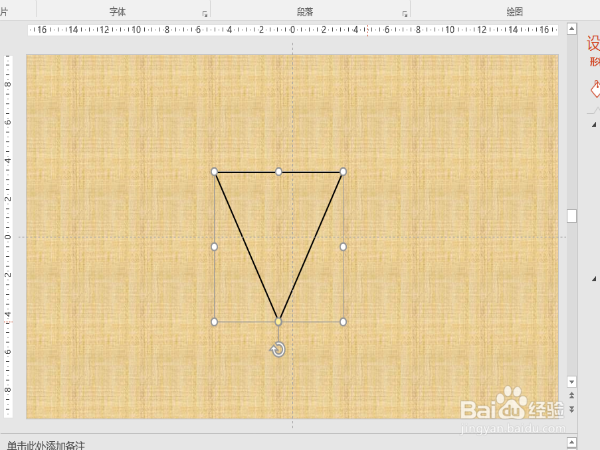Click the triangle's rotation handle
The width and height of the screenshot is (600, 450).
tap(278, 349)
